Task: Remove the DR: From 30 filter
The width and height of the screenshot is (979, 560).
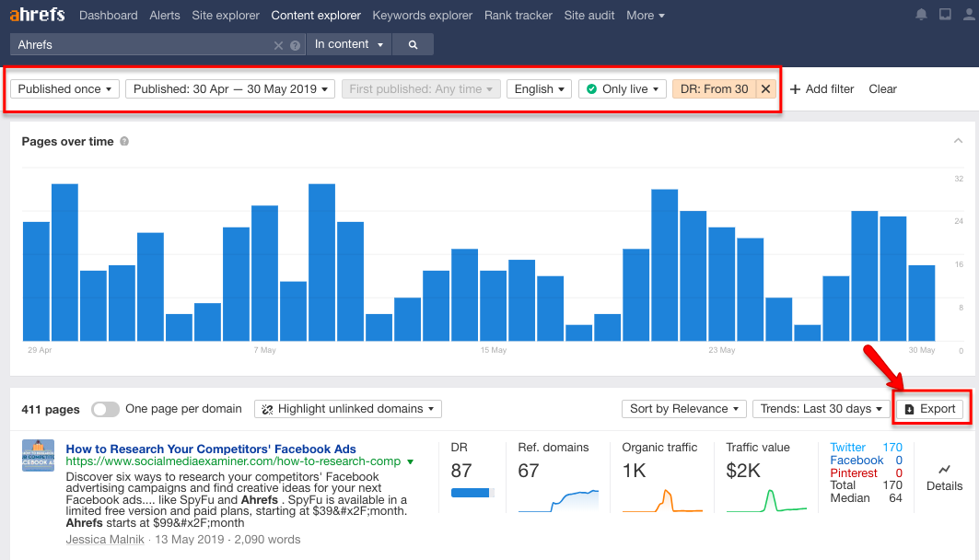Action: point(765,89)
